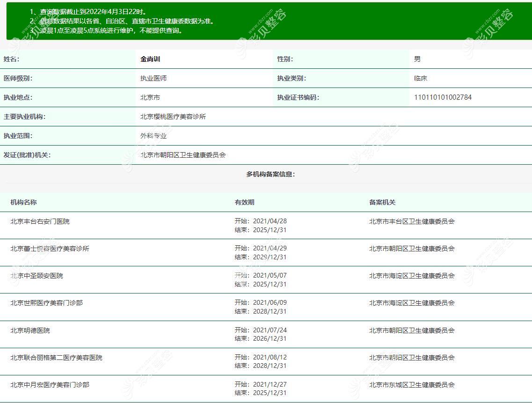Click notice line about 卫生健康委数据为准
The image size is (532, 403).
[x=123, y=21]
